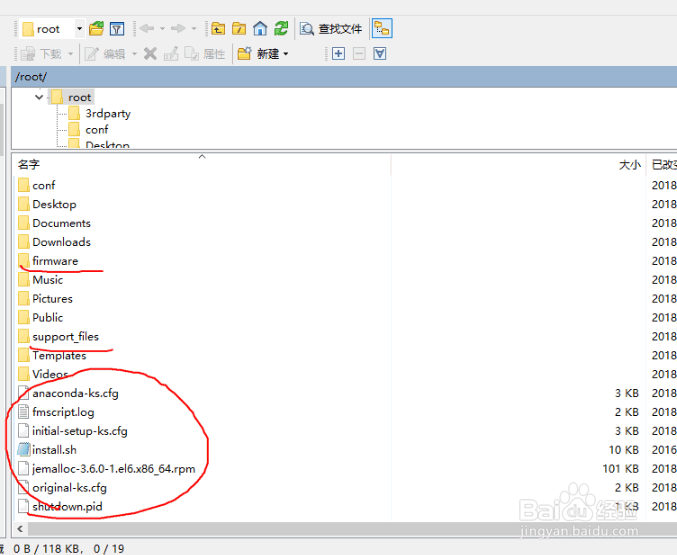
Task: Click the parent directory folder icon
Action: tap(218, 29)
